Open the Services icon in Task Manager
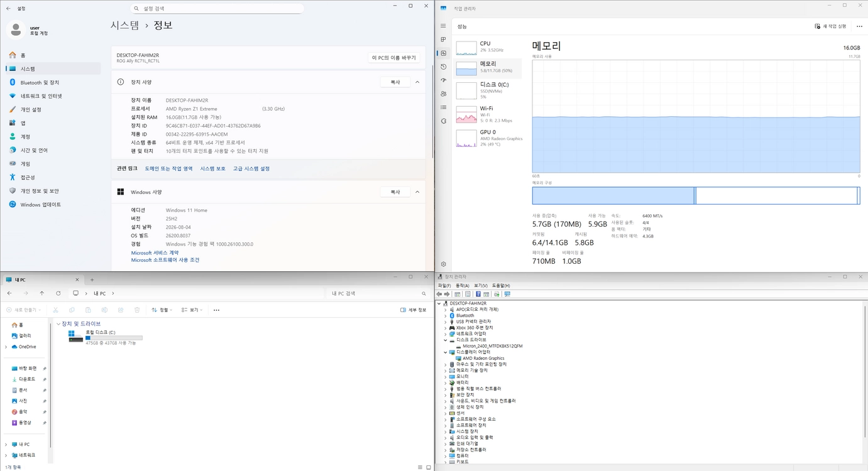This screenshot has width=868, height=471. (x=443, y=121)
